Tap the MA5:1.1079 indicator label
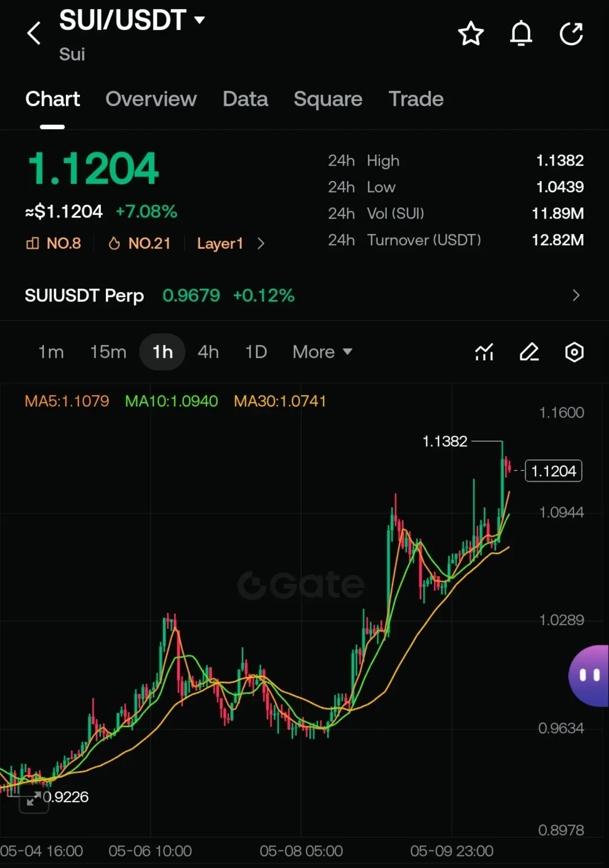 pos(67,401)
